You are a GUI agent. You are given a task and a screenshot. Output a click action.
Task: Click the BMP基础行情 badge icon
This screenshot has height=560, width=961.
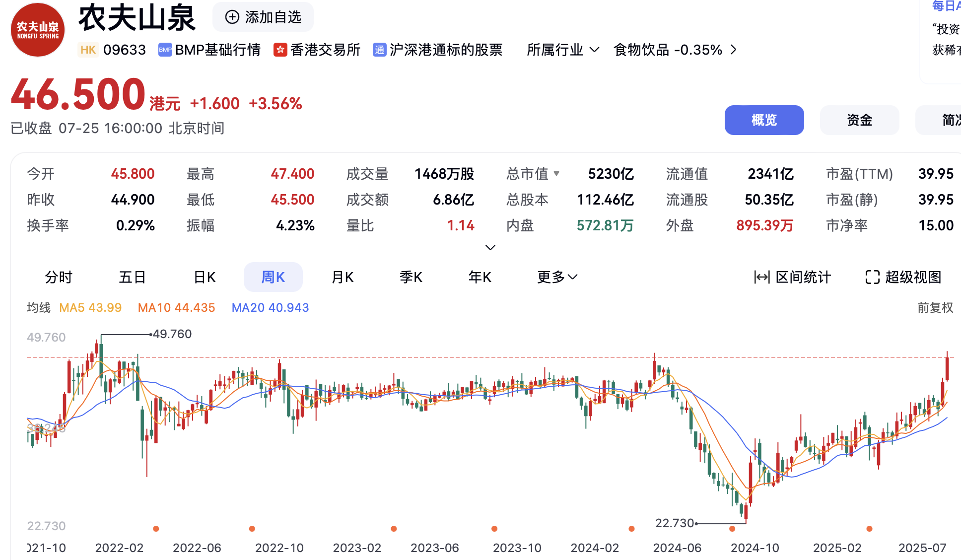pos(165,50)
